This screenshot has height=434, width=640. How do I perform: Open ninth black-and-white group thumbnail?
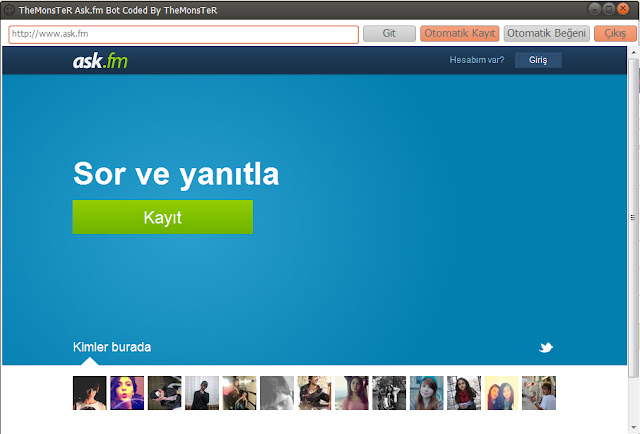pos(389,393)
